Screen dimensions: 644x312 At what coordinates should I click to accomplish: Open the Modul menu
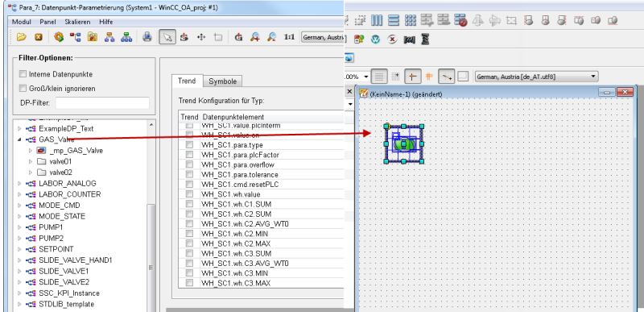[22, 22]
